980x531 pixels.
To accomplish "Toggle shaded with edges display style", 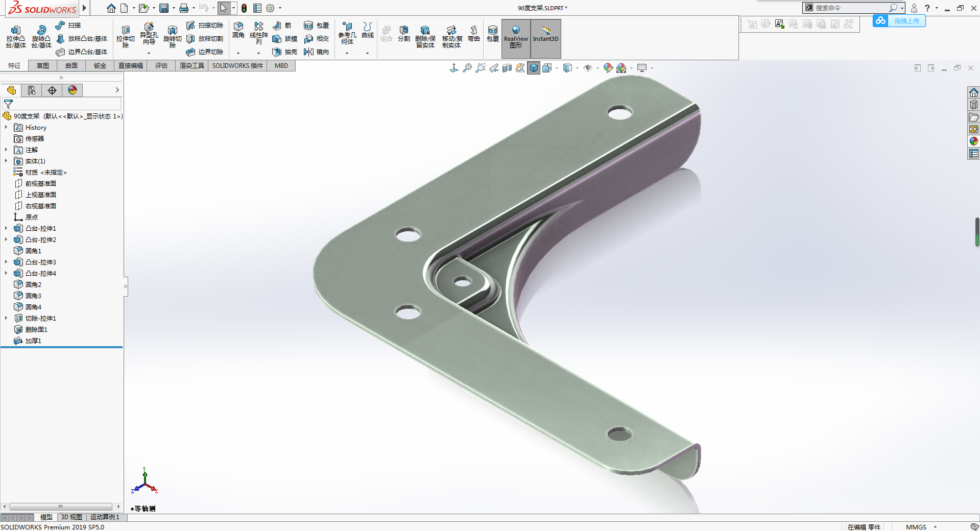I will coord(534,68).
